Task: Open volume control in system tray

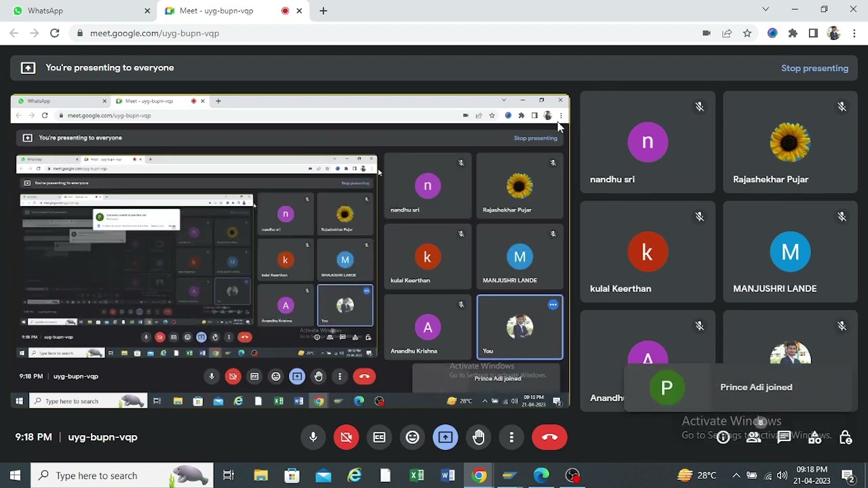Action: (x=782, y=475)
